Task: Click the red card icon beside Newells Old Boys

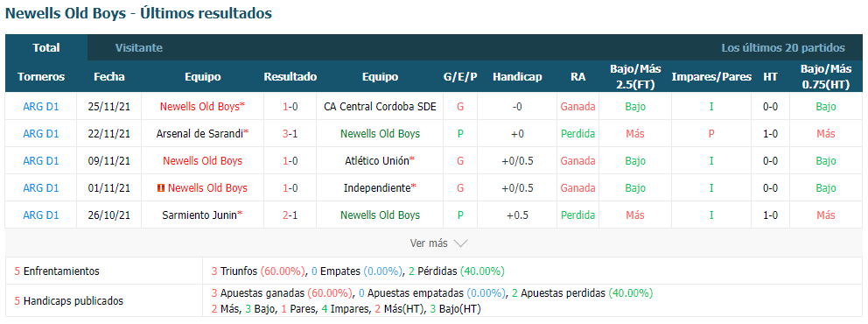Action: 160,188
